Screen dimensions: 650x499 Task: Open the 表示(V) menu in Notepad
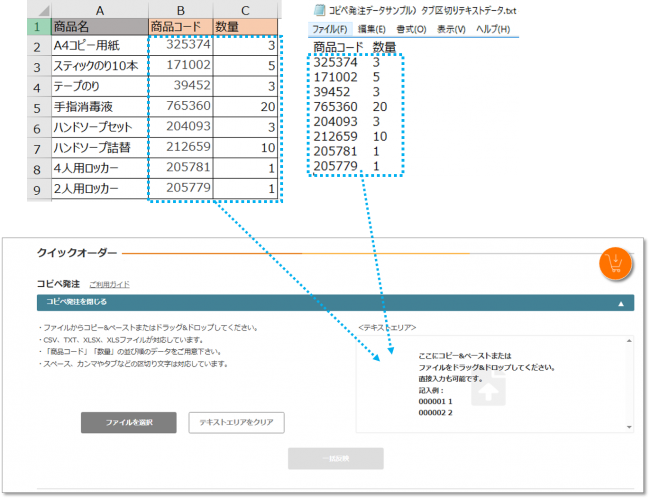click(448, 29)
